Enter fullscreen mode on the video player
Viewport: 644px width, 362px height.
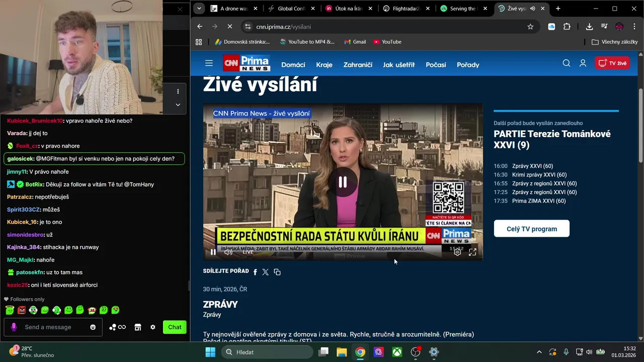(x=472, y=252)
